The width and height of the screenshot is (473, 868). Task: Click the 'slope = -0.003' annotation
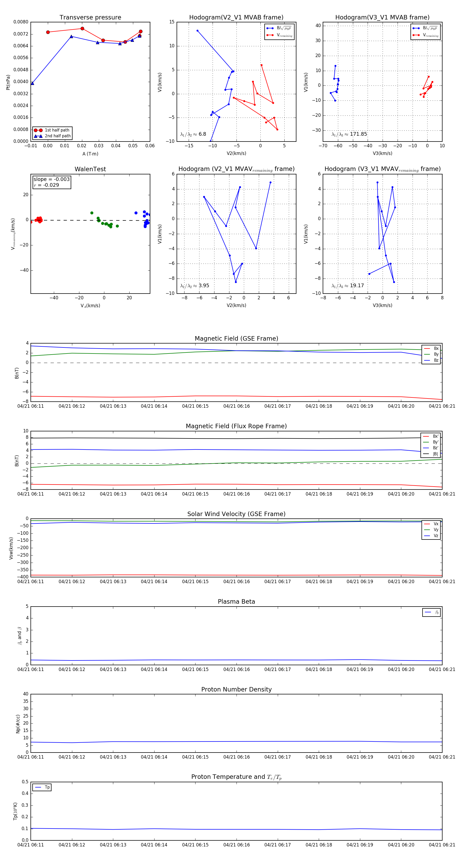[x=52, y=179]
